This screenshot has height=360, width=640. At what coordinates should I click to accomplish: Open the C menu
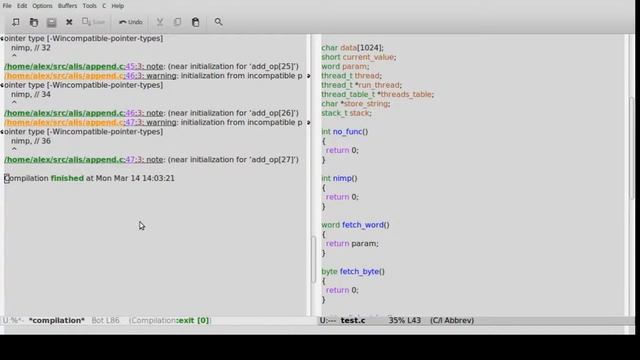104,6
